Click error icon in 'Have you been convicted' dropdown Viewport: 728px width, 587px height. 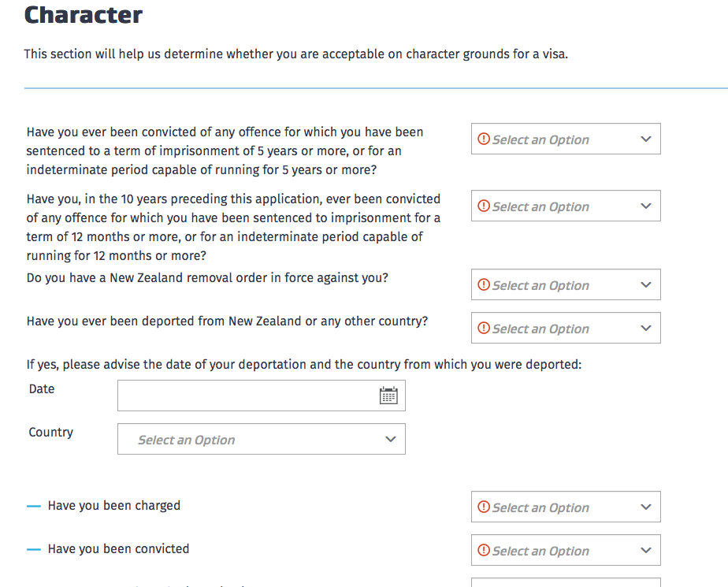[x=484, y=550]
